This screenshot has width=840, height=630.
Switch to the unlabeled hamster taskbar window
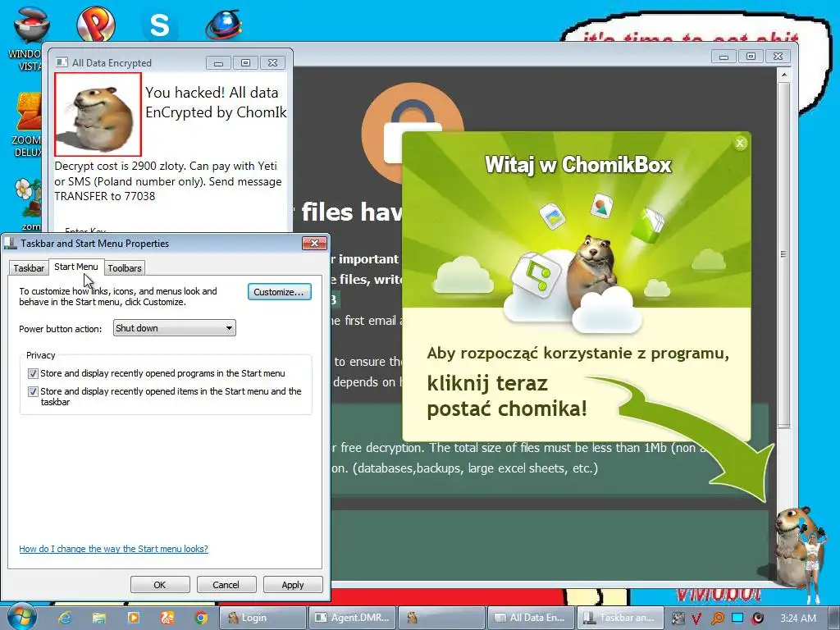coord(441,618)
